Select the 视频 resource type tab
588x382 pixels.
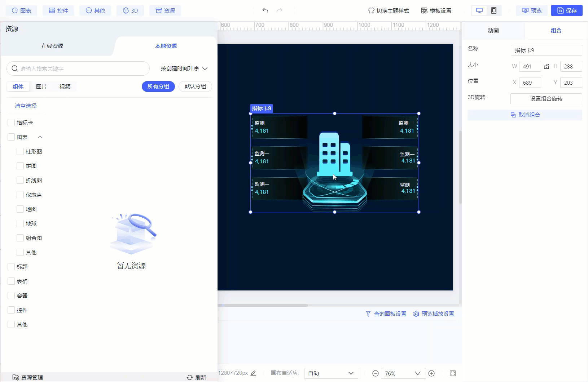pyautogui.click(x=65, y=86)
